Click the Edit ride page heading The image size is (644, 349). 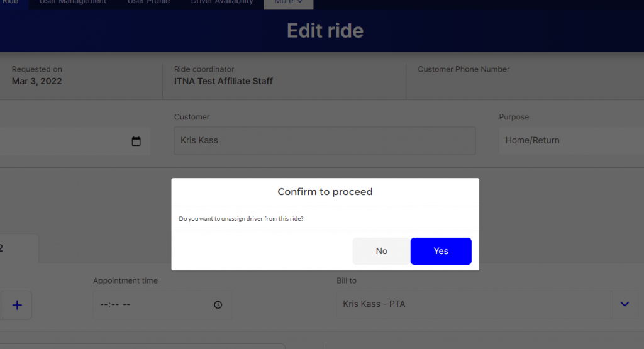(x=325, y=30)
